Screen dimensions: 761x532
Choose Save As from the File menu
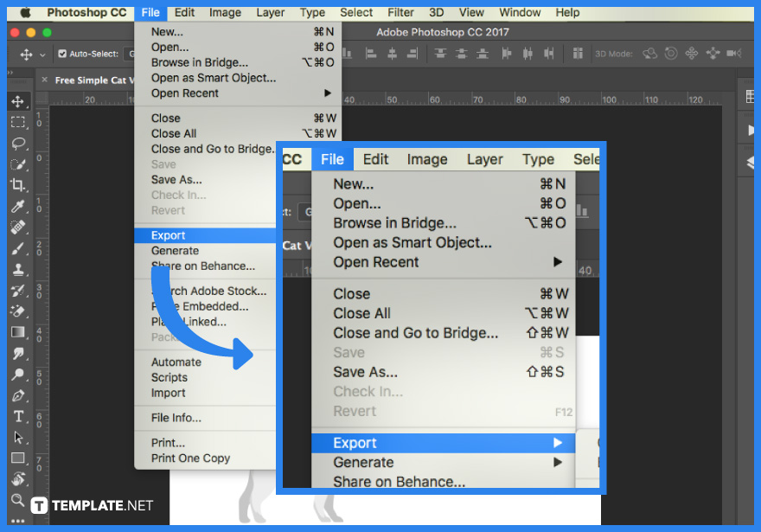click(x=363, y=372)
